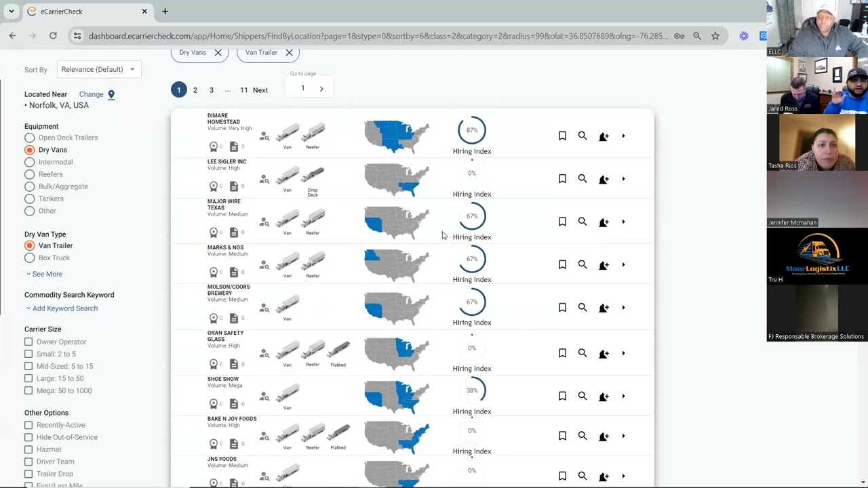Viewport: 868px width, 488px height.
Task: Open magnifier icon for ORAN SAFETY GLASS
Action: click(583, 352)
